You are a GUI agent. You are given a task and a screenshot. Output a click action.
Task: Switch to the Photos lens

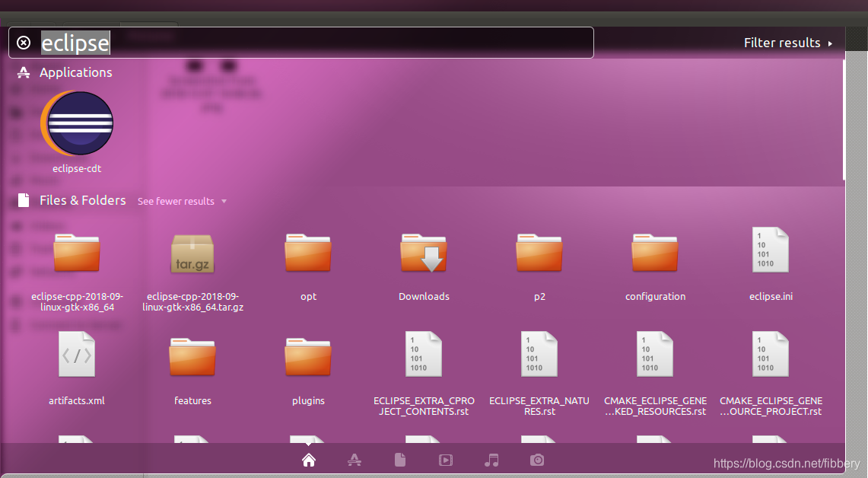coord(537,460)
